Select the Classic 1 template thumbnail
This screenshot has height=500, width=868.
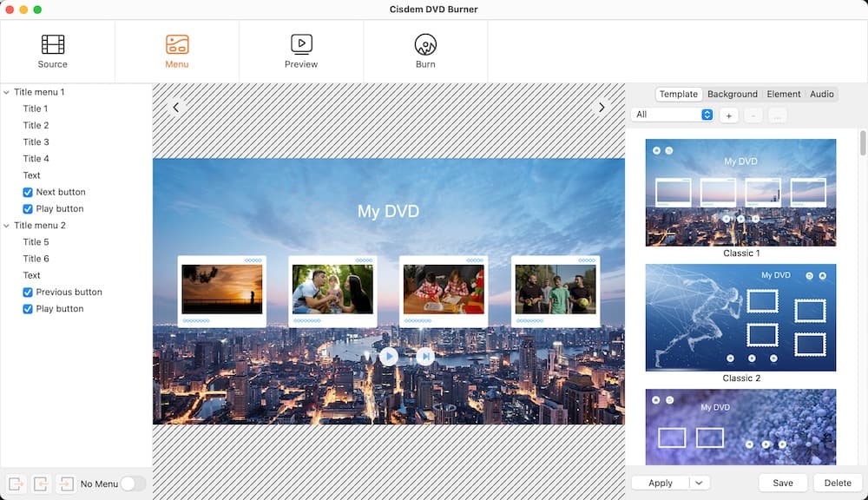point(740,192)
